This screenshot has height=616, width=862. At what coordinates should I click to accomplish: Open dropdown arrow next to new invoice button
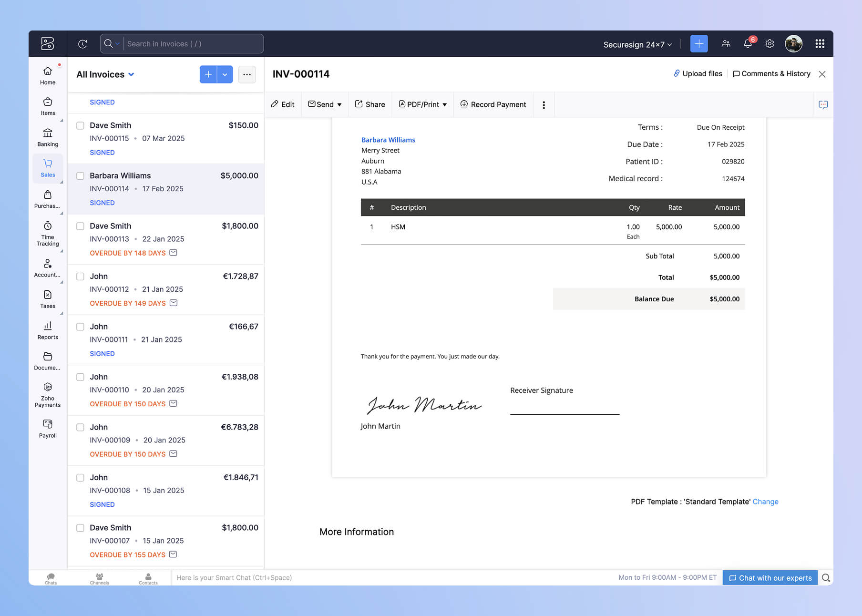pos(225,74)
